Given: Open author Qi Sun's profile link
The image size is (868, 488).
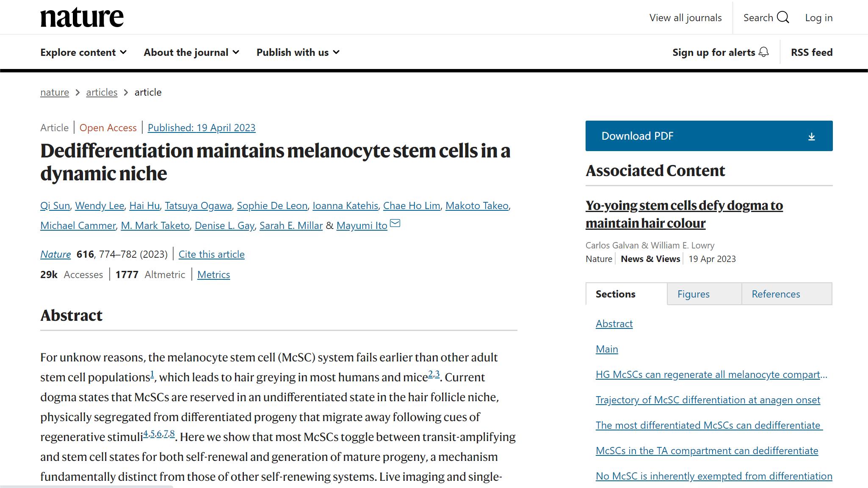Looking at the screenshot, I should (x=55, y=206).
